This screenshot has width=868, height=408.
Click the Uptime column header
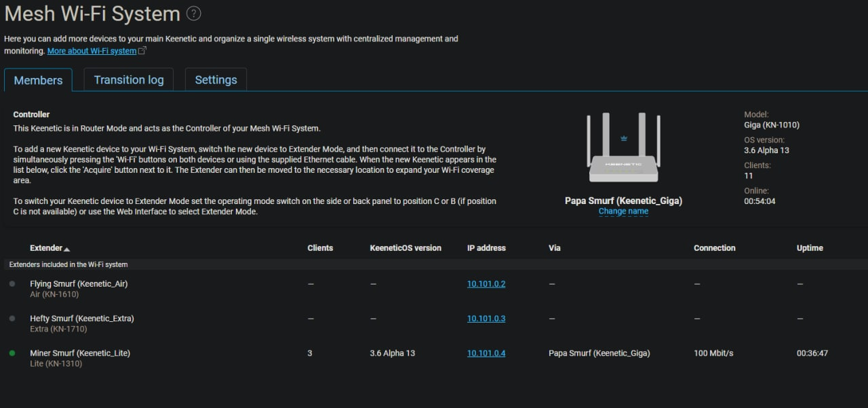810,248
